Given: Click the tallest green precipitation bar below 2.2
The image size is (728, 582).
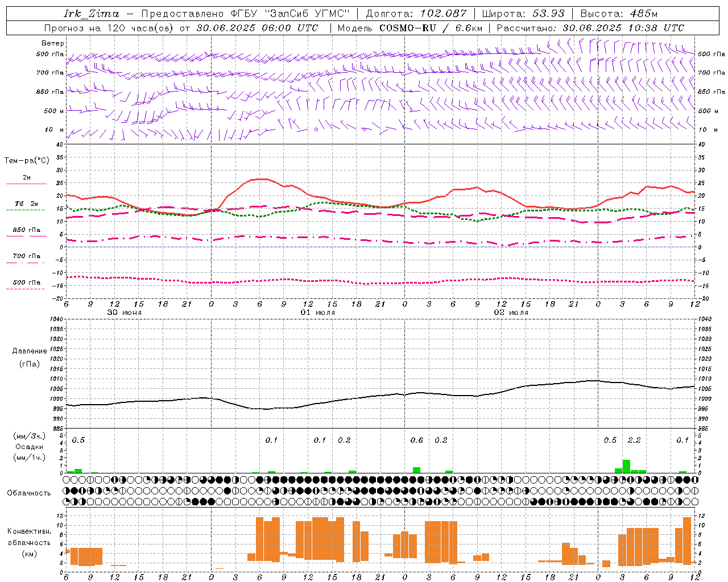Looking at the screenshot, I should point(626,466).
